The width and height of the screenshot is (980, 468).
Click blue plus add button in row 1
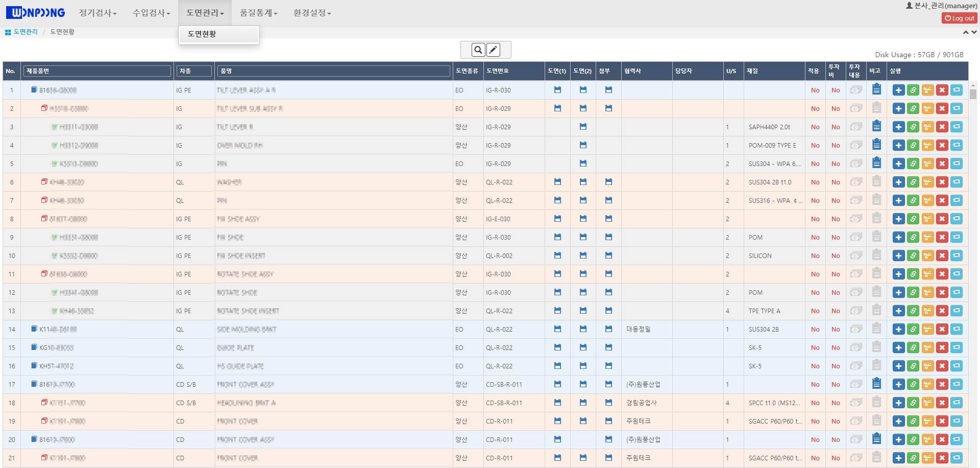pos(898,90)
